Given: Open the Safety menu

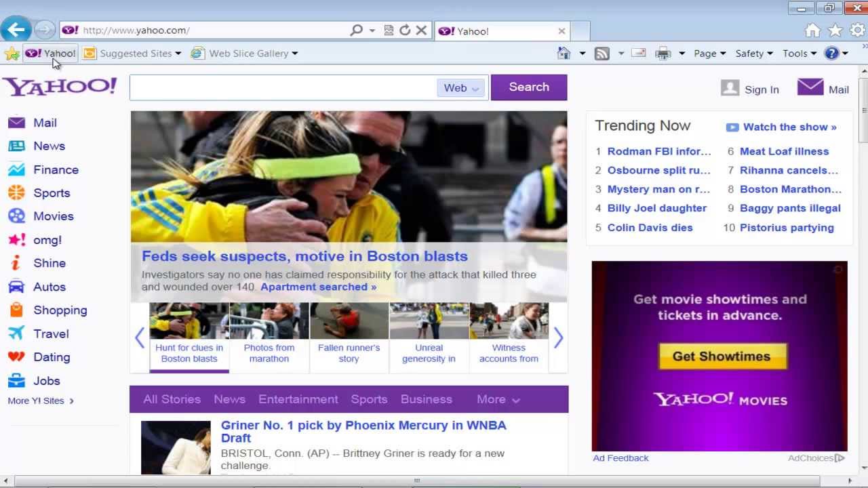Looking at the screenshot, I should tap(754, 54).
